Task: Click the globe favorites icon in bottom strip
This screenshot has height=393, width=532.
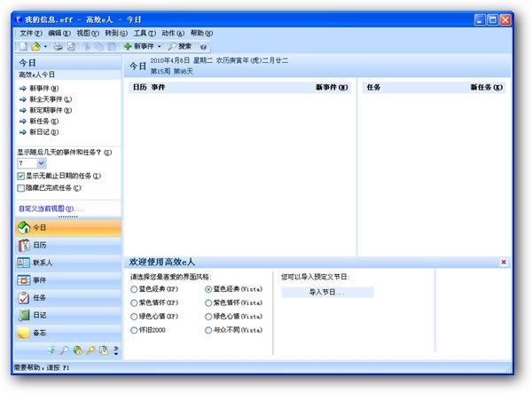Action: point(78,350)
